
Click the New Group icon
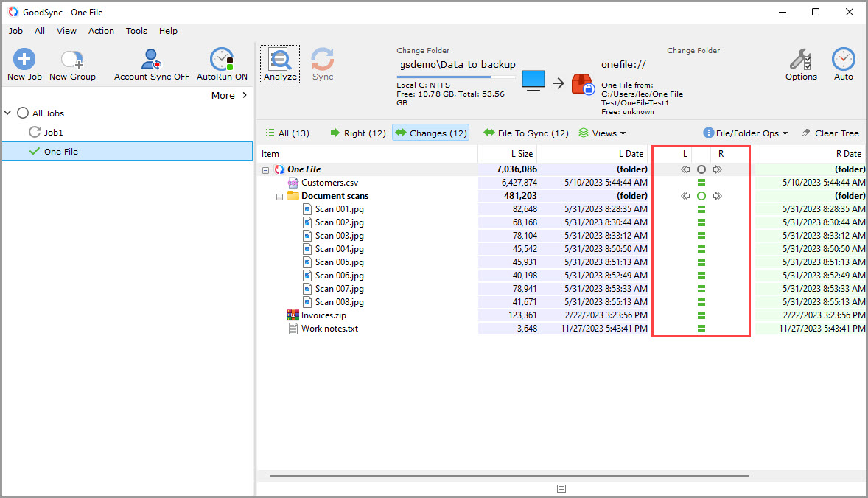tap(72, 59)
